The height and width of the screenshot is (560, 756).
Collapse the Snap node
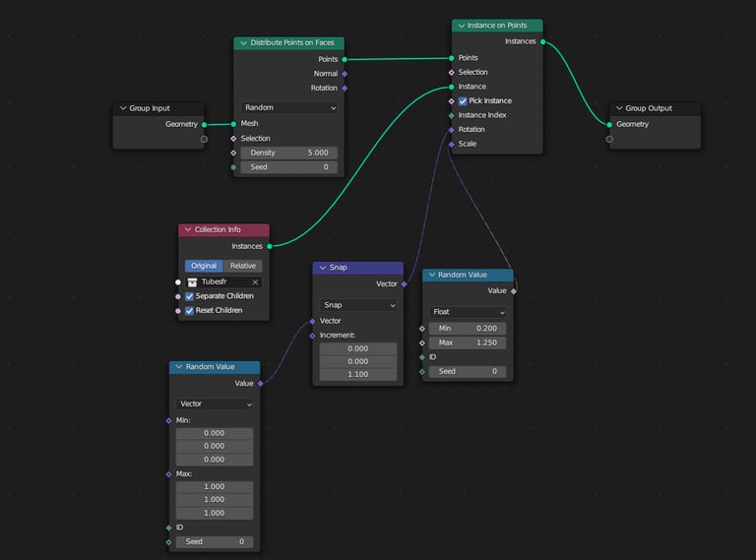pyautogui.click(x=323, y=267)
